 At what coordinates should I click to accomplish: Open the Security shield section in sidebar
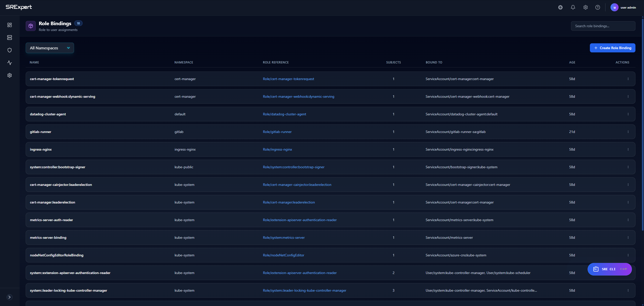(10, 50)
